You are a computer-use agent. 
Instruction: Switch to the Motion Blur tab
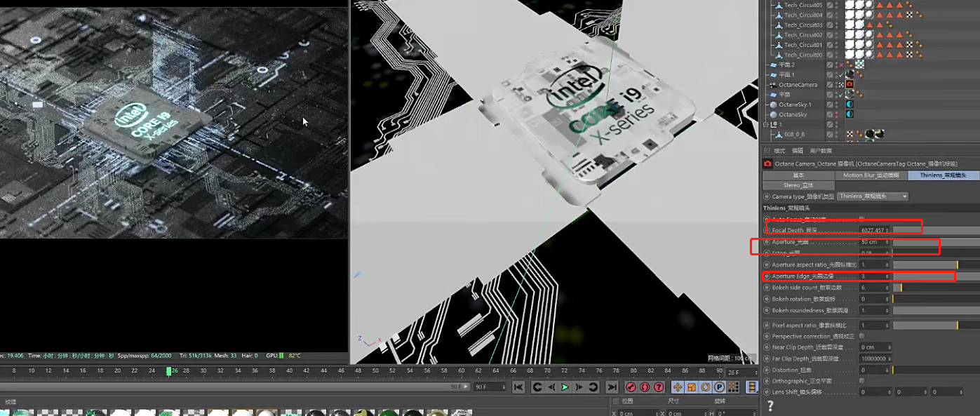click(x=871, y=175)
